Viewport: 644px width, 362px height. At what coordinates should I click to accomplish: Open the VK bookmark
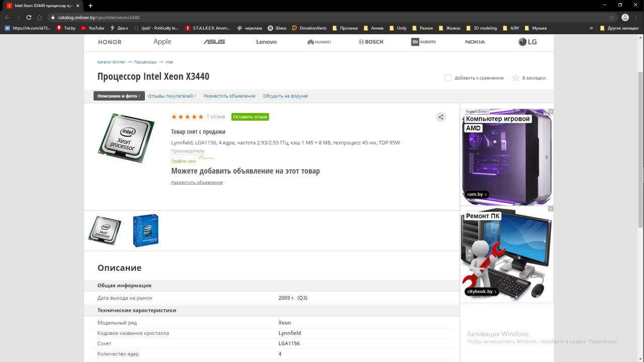coord(28,28)
